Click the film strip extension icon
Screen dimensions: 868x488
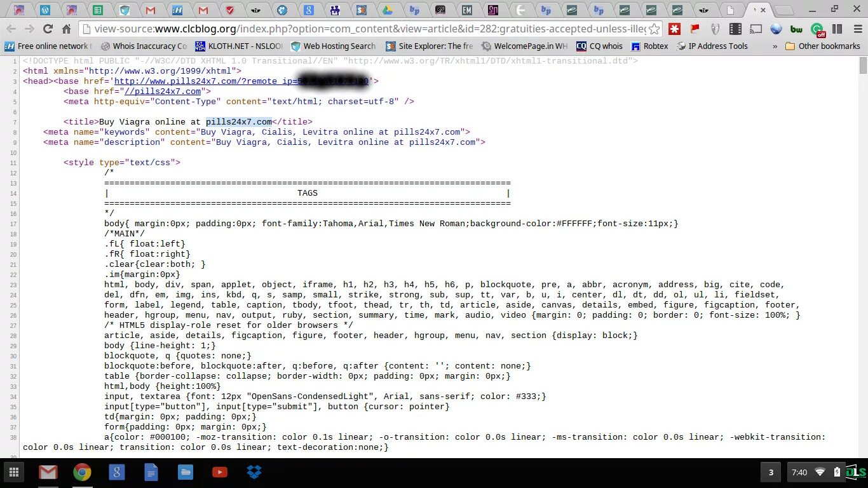pos(735,29)
